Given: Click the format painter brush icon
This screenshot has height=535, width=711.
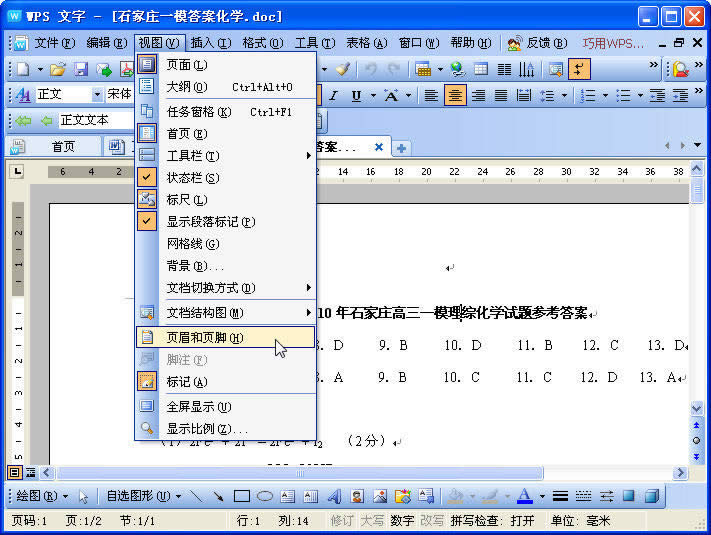Looking at the screenshot, I should coord(343,69).
